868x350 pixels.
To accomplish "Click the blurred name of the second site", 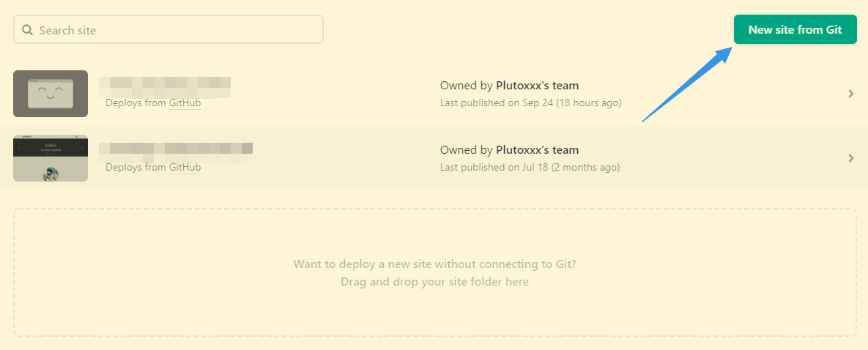I will click(x=176, y=150).
